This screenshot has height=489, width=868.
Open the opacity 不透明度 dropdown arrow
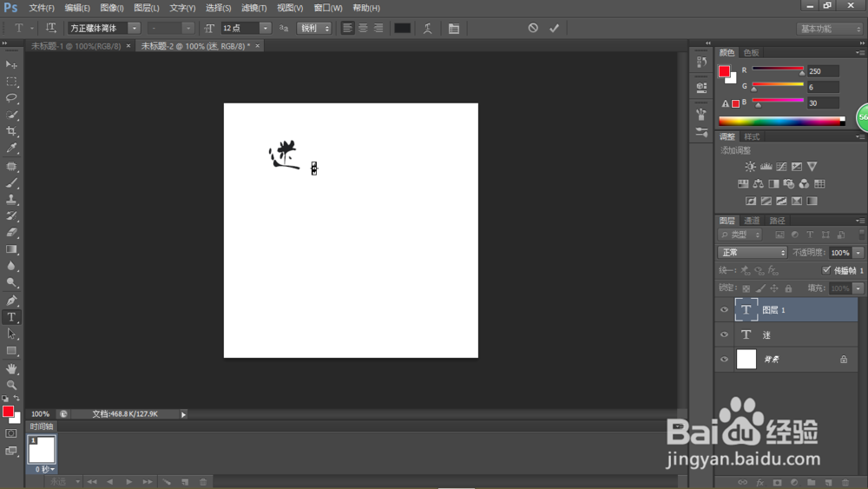[858, 253]
